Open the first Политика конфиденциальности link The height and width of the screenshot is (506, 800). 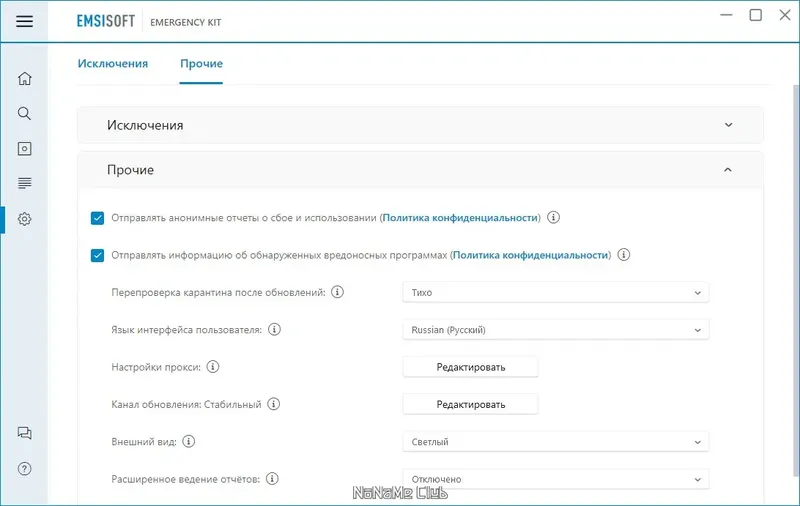pyautogui.click(x=461, y=217)
